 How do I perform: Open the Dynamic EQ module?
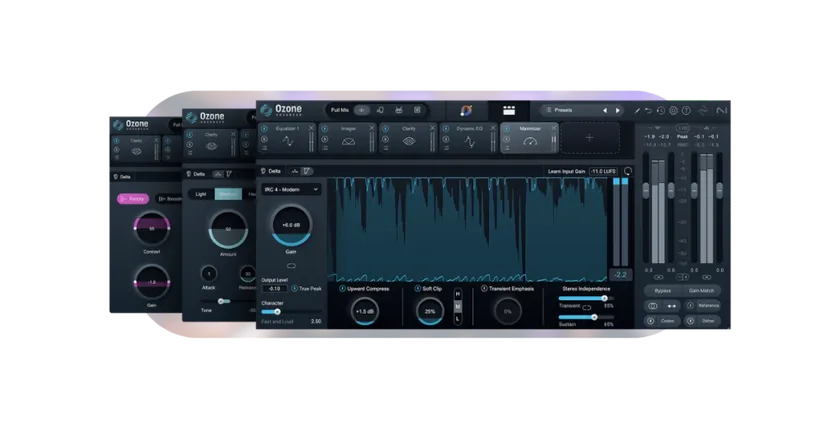469,138
